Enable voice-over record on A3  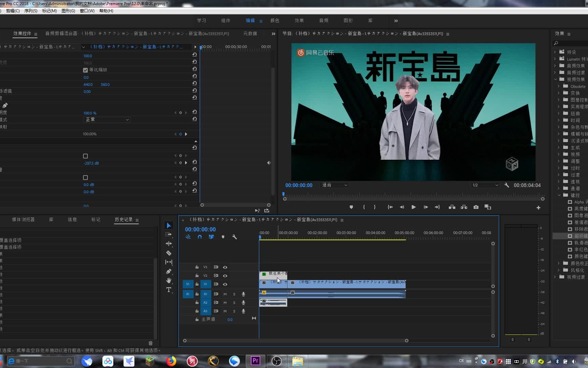click(243, 311)
